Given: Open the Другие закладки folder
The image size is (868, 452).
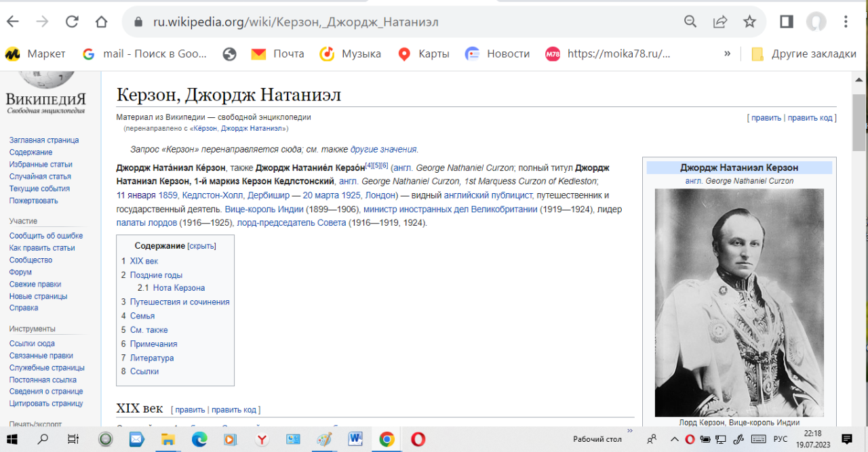Looking at the screenshot, I should 804,54.
